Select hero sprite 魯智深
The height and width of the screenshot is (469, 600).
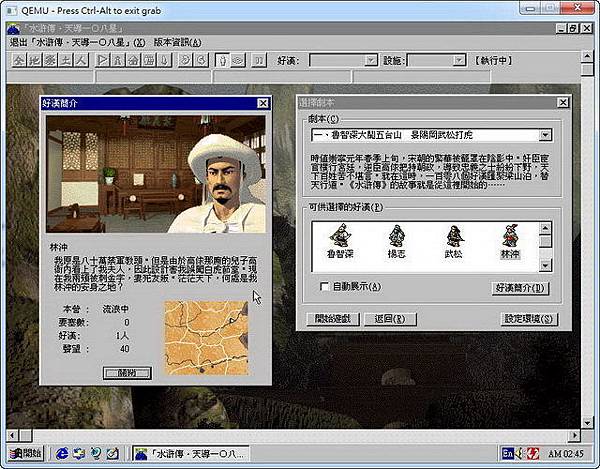point(340,241)
